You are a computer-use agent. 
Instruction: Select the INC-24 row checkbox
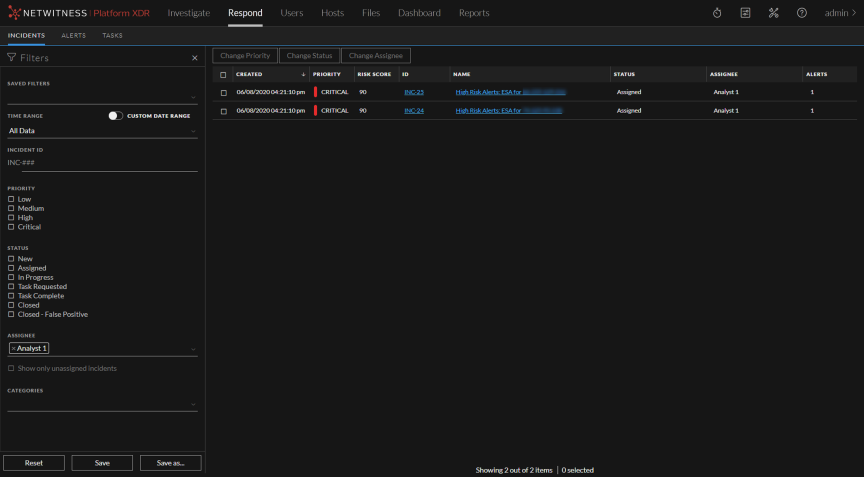[x=223, y=111]
